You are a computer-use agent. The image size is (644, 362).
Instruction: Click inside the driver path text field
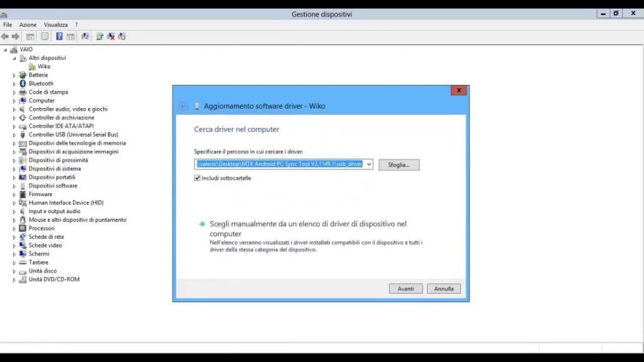point(280,165)
